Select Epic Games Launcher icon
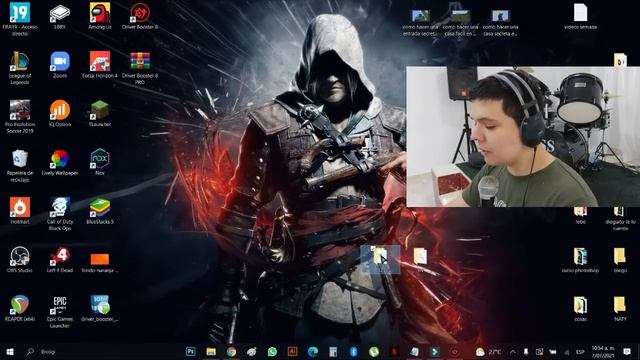The width and height of the screenshot is (640, 360). [60, 311]
